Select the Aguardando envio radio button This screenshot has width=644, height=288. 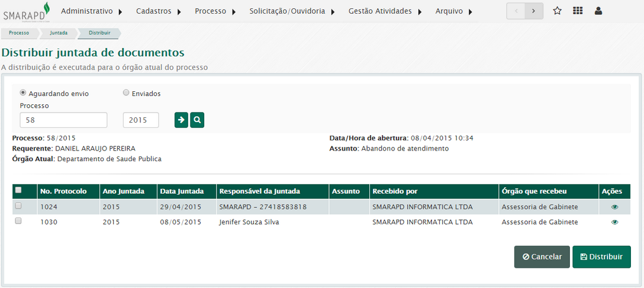[x=23, y=93]
